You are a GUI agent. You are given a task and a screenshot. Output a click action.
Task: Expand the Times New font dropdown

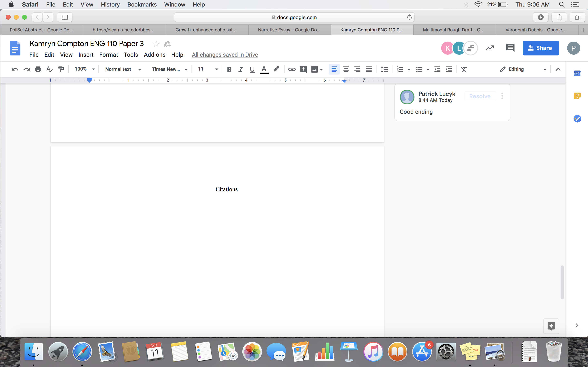click(169, 69)
